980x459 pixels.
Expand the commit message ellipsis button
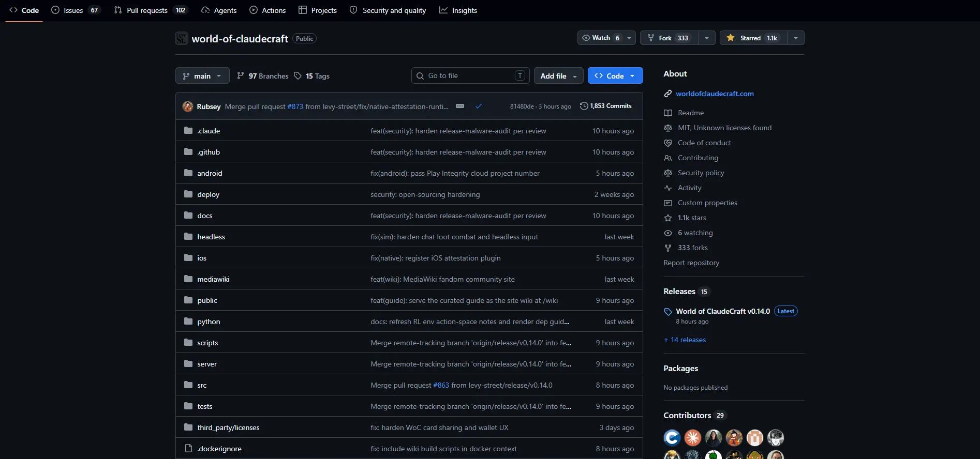pyautogui.click(x=460, y=106)
